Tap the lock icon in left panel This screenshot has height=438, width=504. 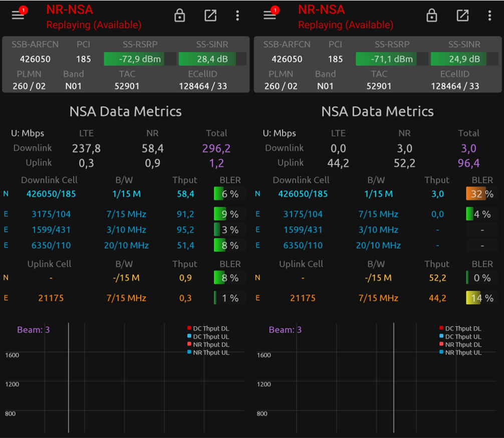coord(179,16)
